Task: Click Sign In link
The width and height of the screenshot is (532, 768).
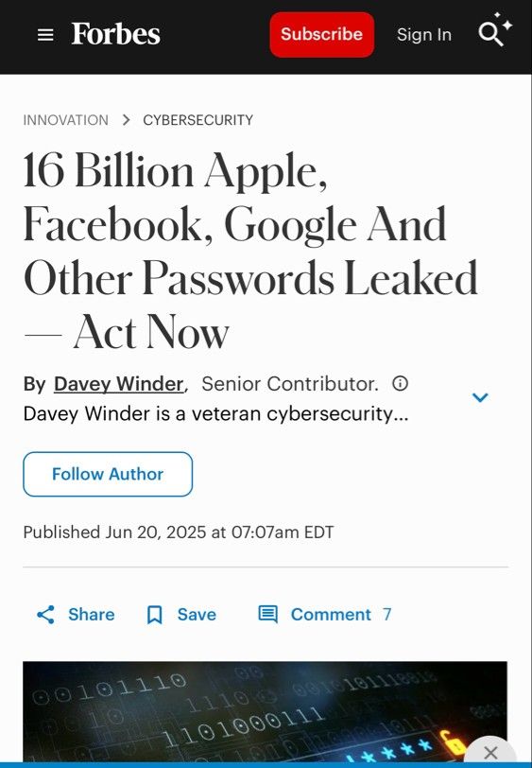Action: pyautogui.click(x=424, y=35)
